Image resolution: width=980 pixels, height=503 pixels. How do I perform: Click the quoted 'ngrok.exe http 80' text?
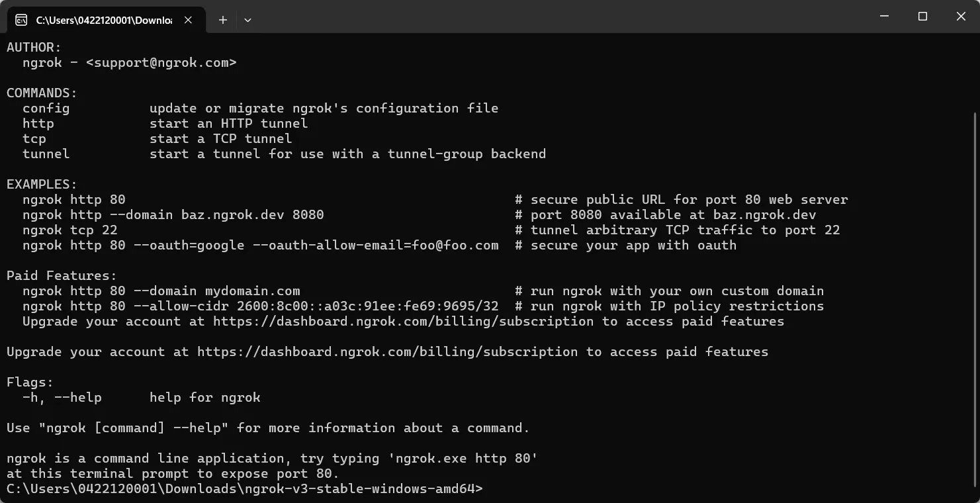(468, 459)
